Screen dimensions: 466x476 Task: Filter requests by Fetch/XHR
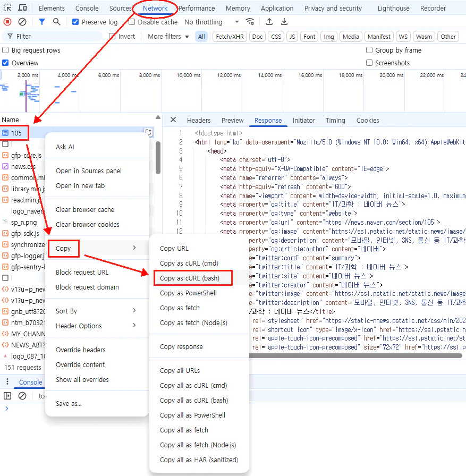point(230,37)
